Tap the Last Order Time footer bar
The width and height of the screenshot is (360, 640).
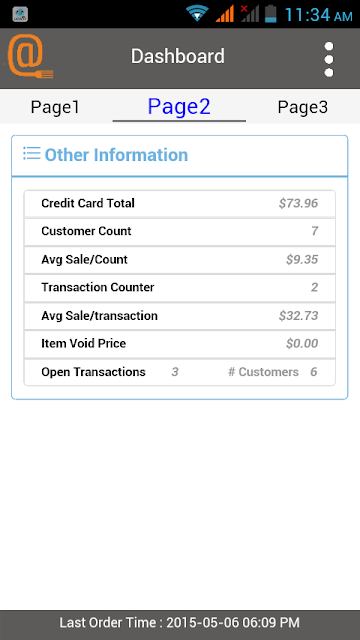(180, 624)
